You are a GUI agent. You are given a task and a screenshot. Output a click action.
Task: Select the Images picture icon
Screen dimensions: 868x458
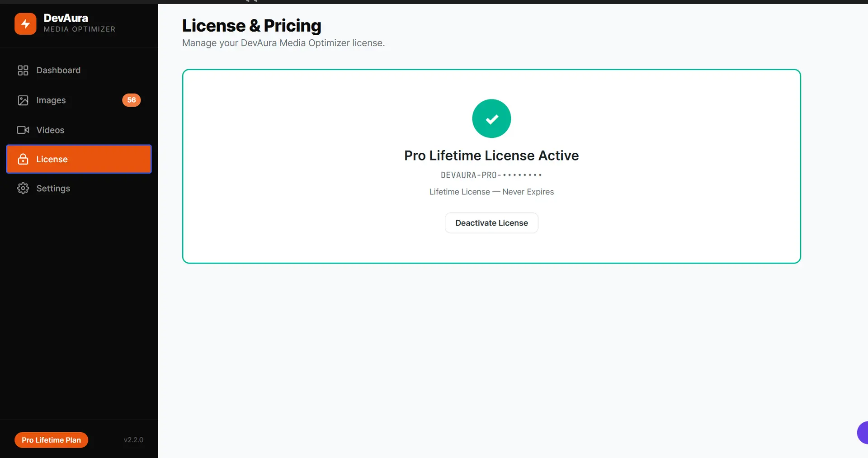pos(23,100)
